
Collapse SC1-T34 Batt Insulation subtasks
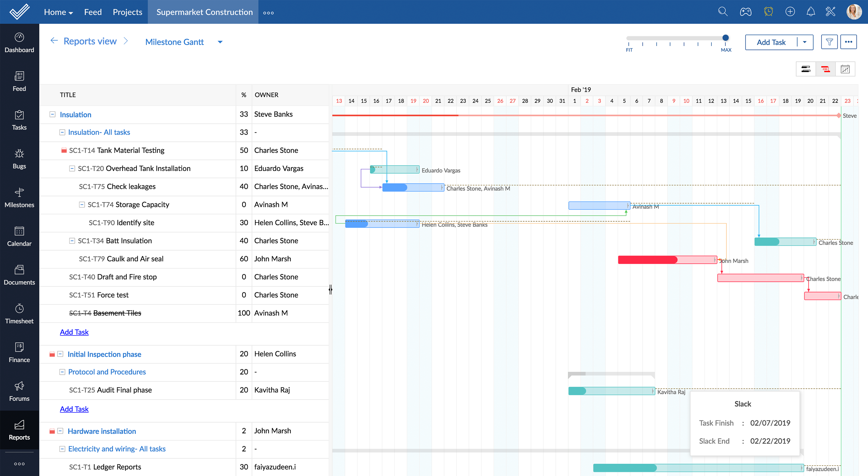click(x=72, y=241)
